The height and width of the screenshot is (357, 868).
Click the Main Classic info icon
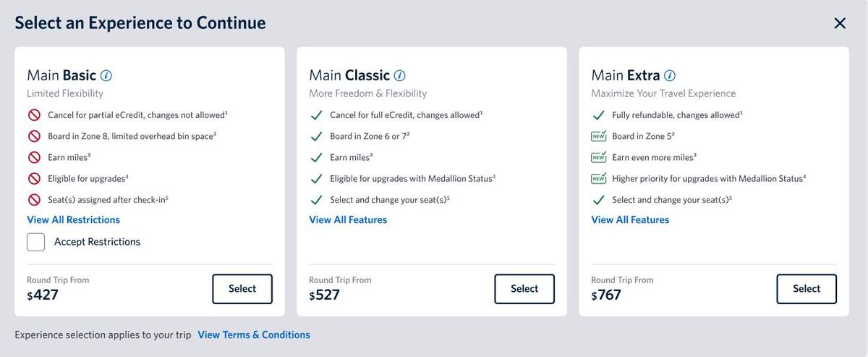(399, 75)
